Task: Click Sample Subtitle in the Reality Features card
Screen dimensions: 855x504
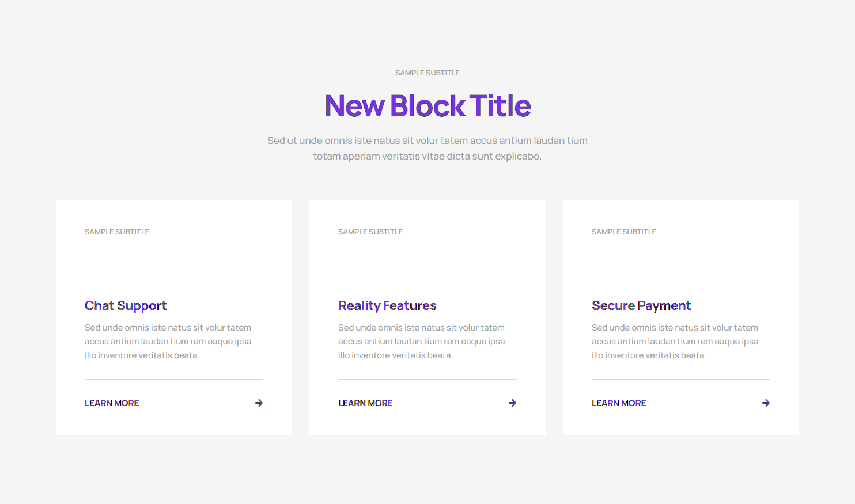Action: (x=370, y=232)
